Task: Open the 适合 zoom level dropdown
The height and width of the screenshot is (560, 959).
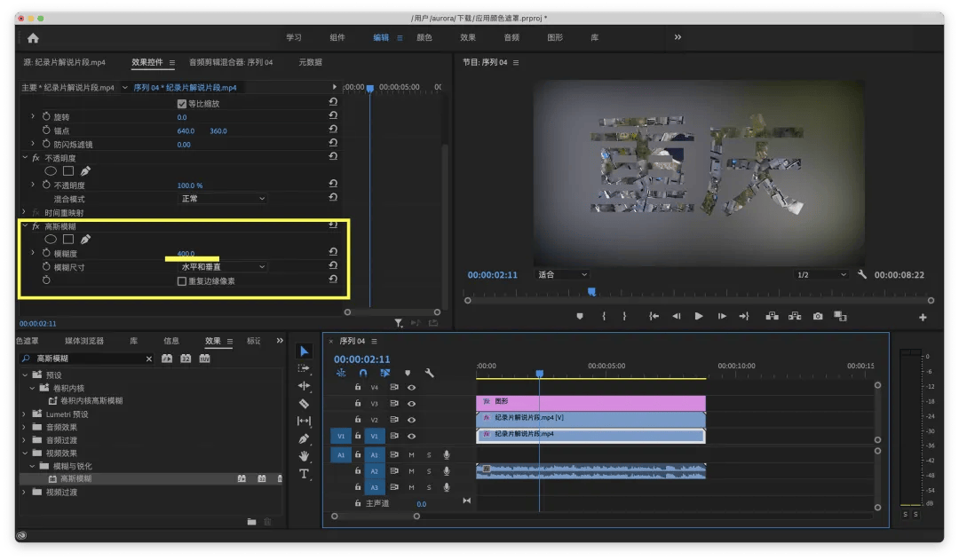Action: 562,274
